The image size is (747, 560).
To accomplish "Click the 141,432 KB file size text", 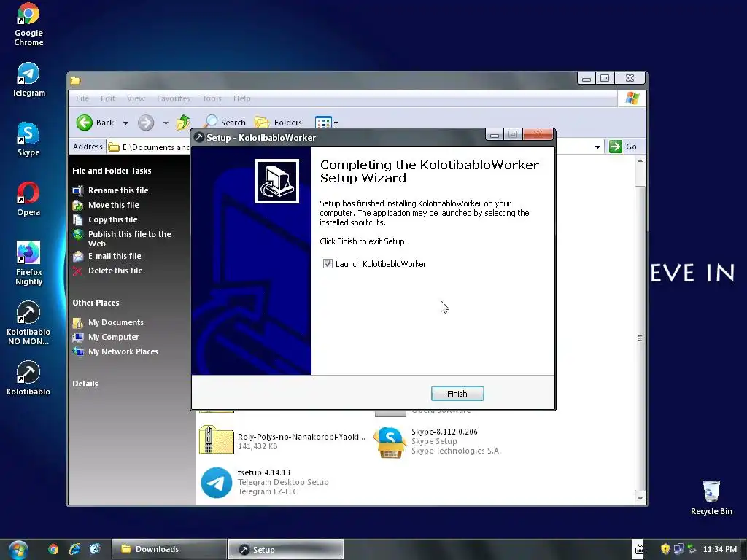I will (x=258, y=447).
